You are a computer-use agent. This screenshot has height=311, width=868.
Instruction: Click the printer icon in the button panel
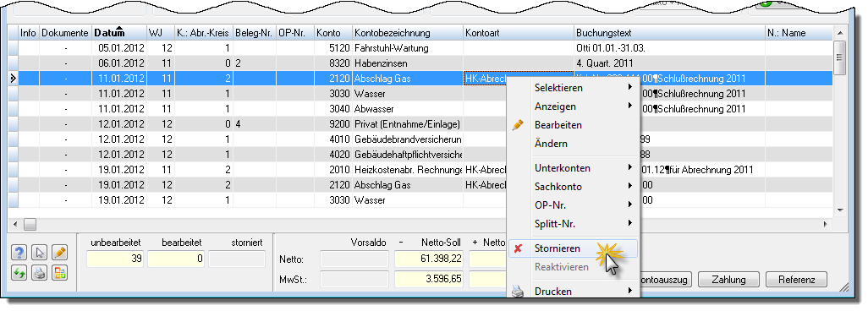[x=39, y=273]
